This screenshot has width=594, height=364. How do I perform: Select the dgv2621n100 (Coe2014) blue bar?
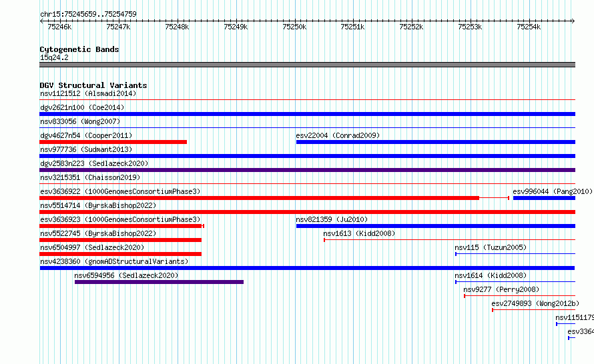[x=307, y=114]
